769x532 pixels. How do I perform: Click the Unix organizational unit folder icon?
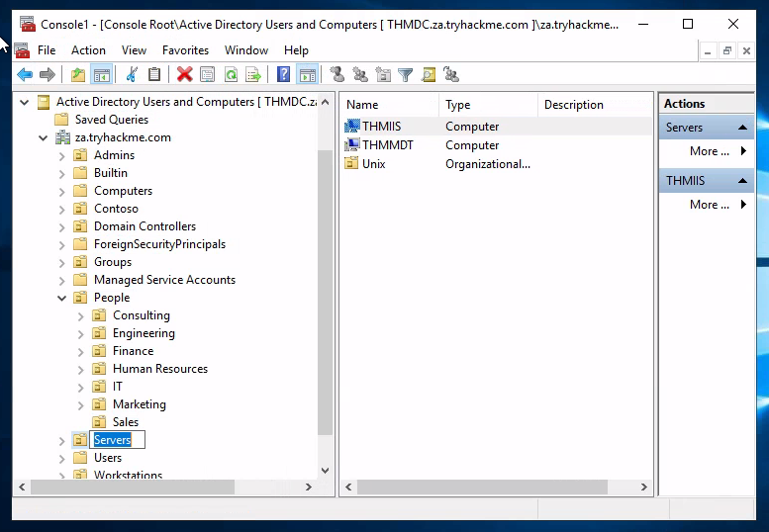351,163
